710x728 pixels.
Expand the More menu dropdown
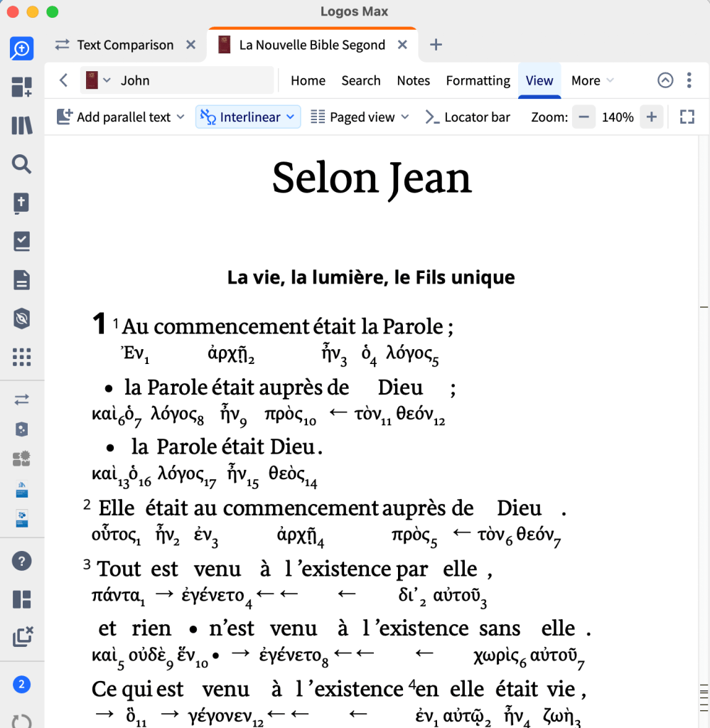(x=592, y=80)
